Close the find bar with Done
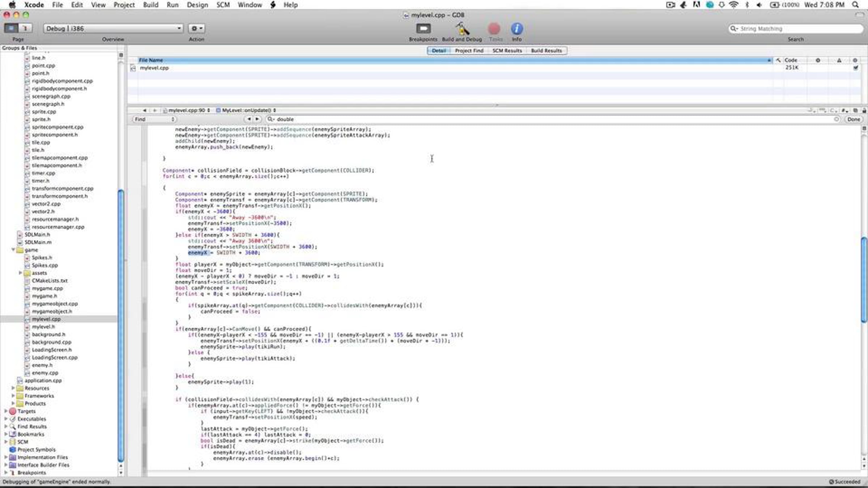This screenshot has width=868, height=488. [x=854, y=119]
